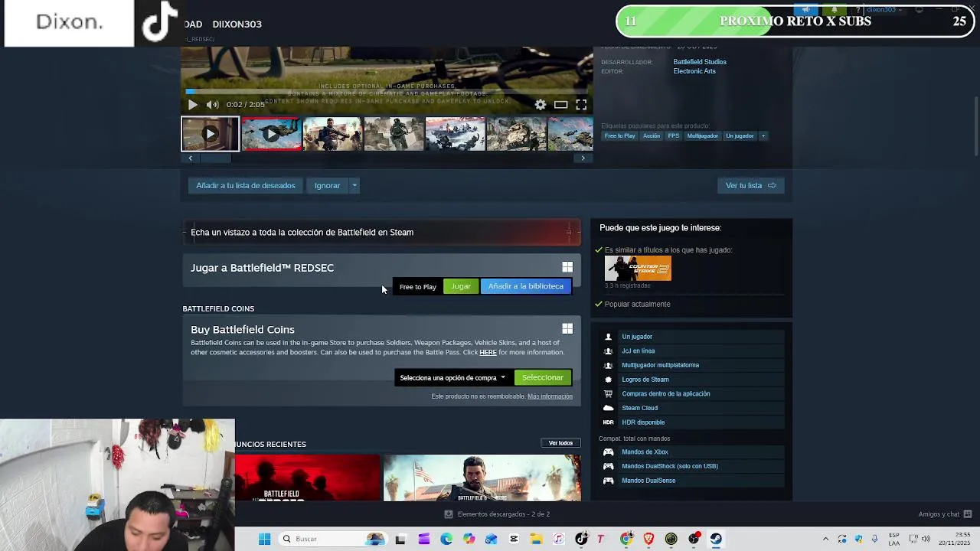
Task: Open downloads status Elementos descargados
Action: click(x=498, y=514)
